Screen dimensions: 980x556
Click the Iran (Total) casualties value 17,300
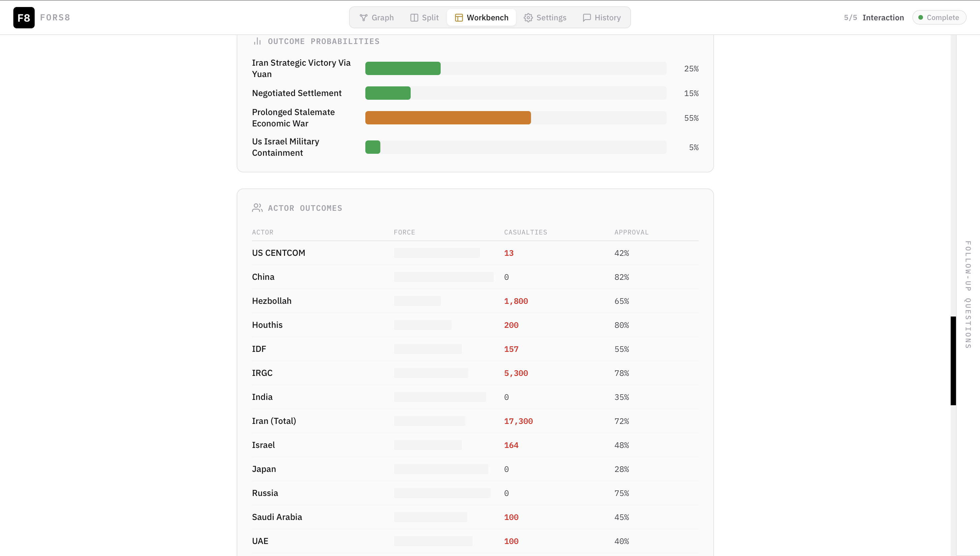[518, 421]
